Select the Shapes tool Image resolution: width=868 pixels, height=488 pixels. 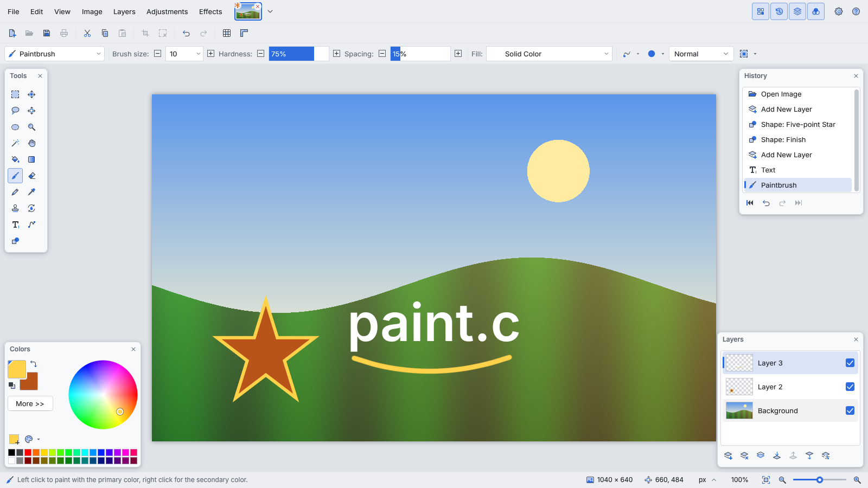coord(15,241)
